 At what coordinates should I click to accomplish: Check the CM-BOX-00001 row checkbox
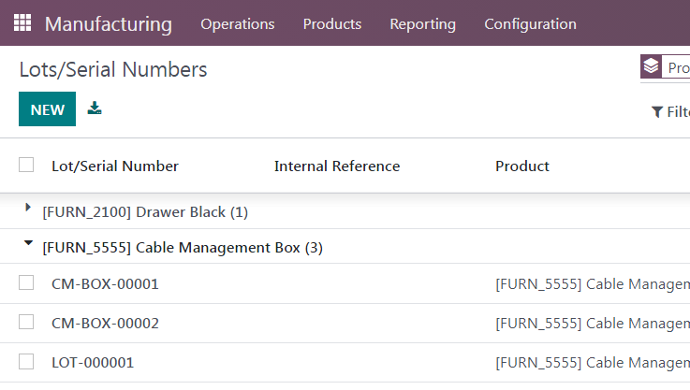pyautogui.click(x=26, y=283)
